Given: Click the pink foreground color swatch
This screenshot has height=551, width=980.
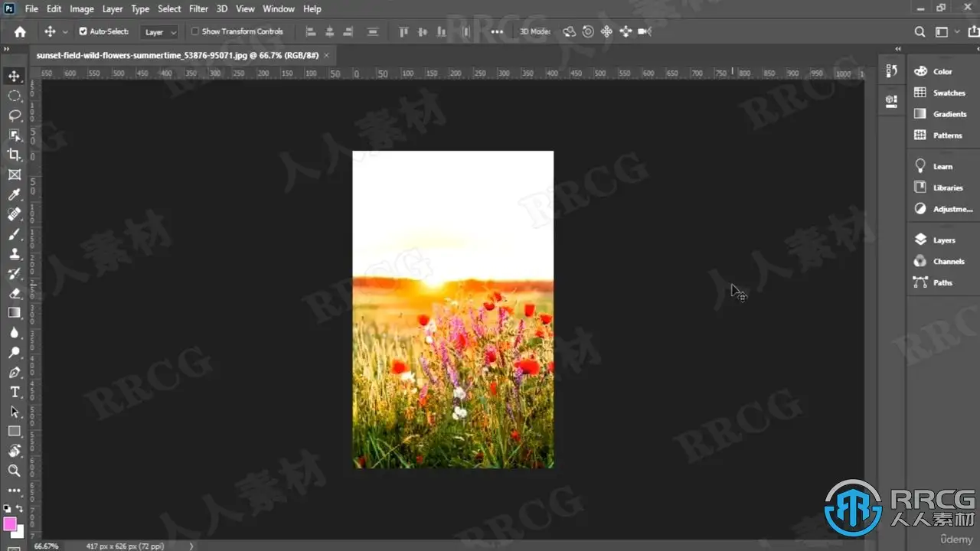Looking at the screenshot, I should [x=10, y=523].
